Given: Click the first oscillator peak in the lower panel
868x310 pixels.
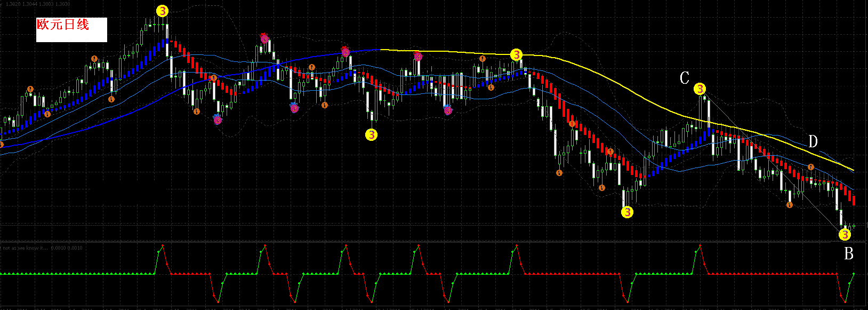Looking at the screenshot, I should pyautogui.click(x=162, y=245).
